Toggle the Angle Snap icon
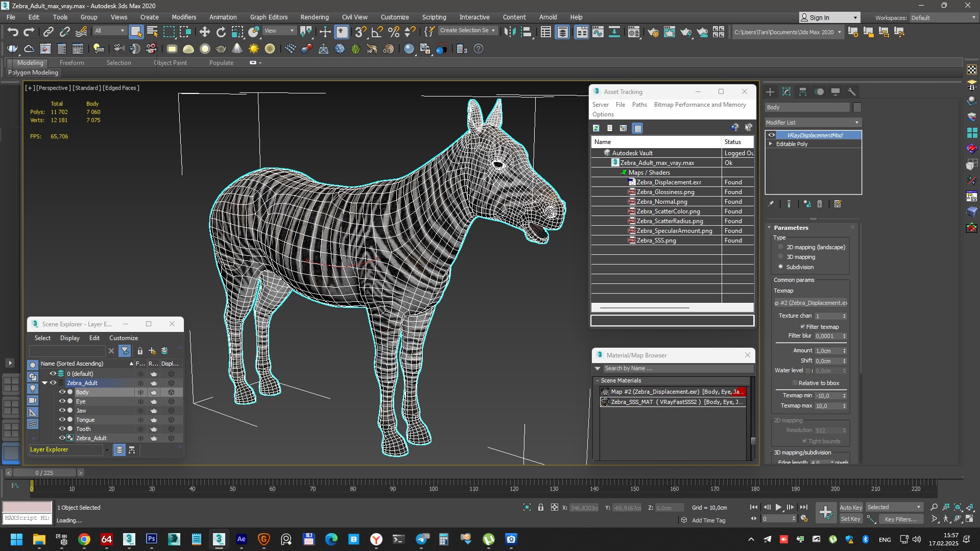 377,32
